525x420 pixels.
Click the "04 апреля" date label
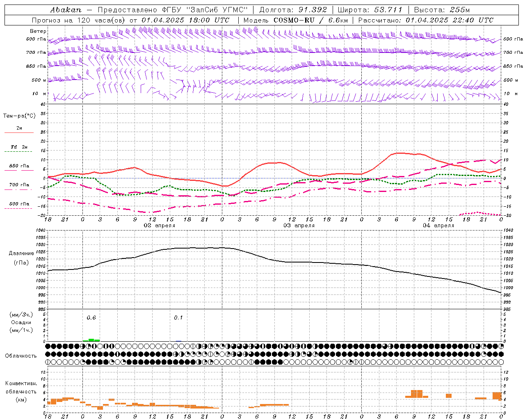pos(438,226)
